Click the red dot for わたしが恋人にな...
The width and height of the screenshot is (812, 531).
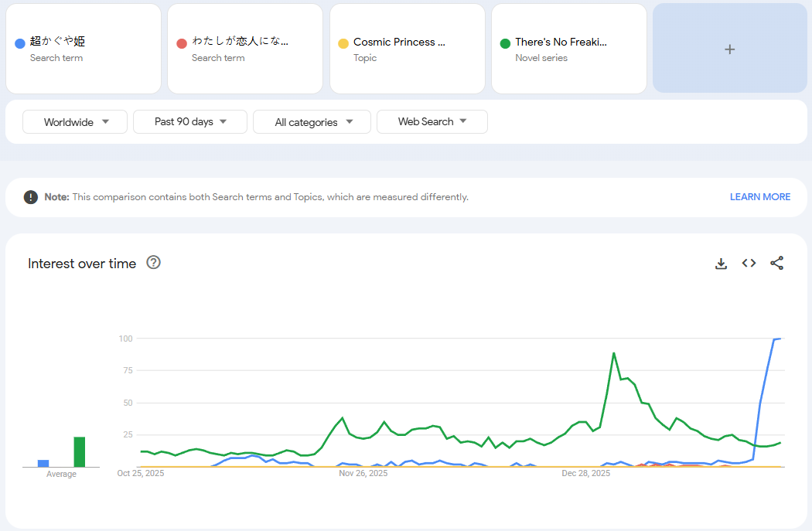[181, 43]
